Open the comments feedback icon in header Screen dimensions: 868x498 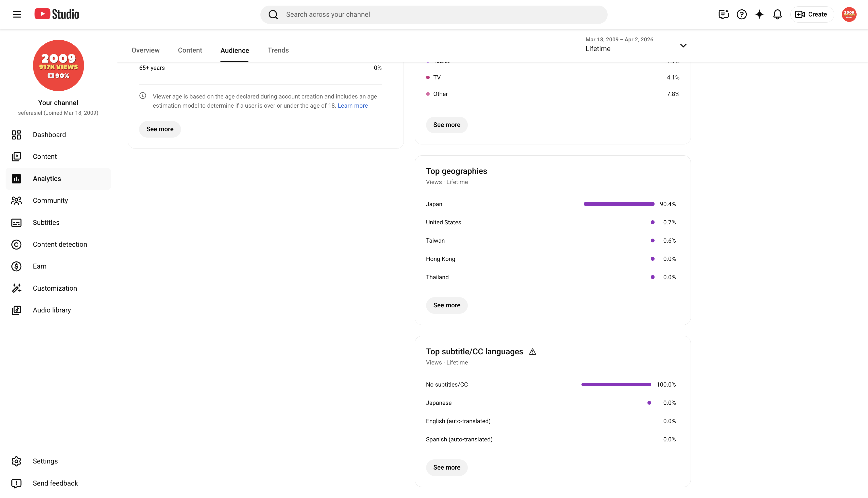pos(724,14)
